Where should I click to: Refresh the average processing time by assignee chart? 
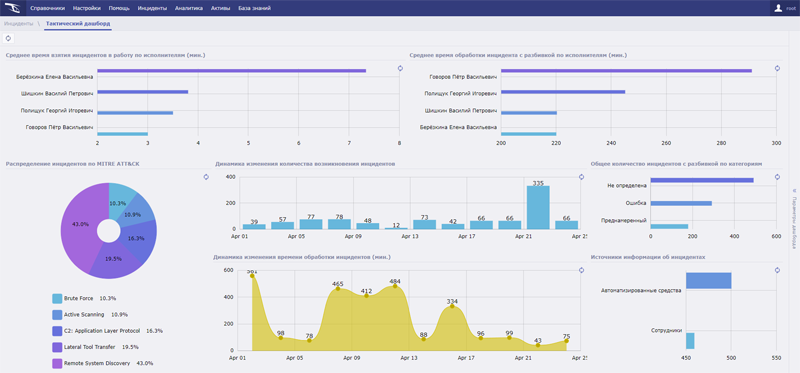point(777,68)
